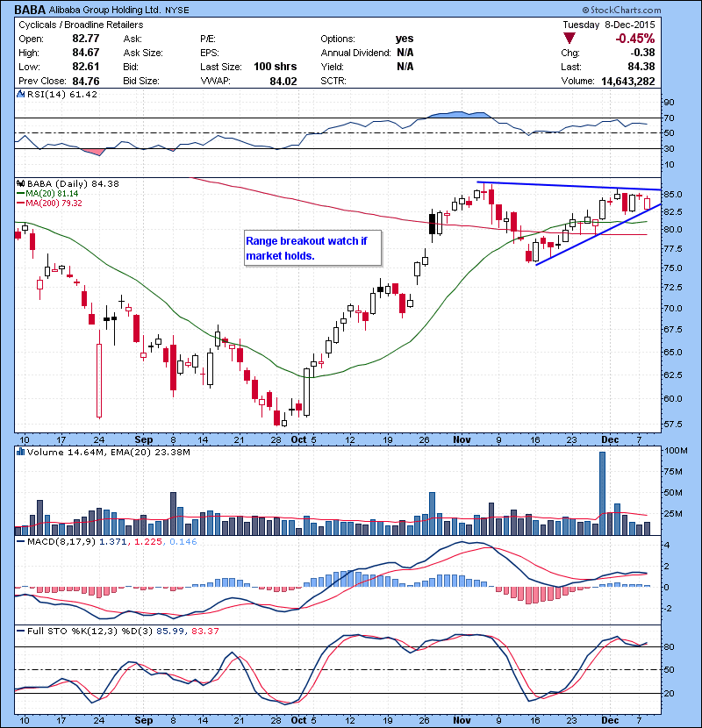Click the candlestick icon before BABA (Daily)
This screenshot has height=728, width=702.
coord(20,184)
